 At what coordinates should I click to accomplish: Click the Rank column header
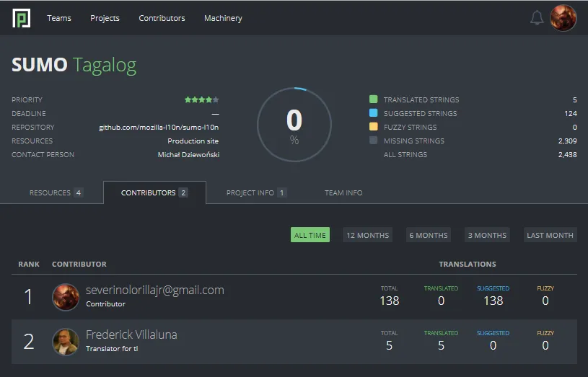pos(29,265)
